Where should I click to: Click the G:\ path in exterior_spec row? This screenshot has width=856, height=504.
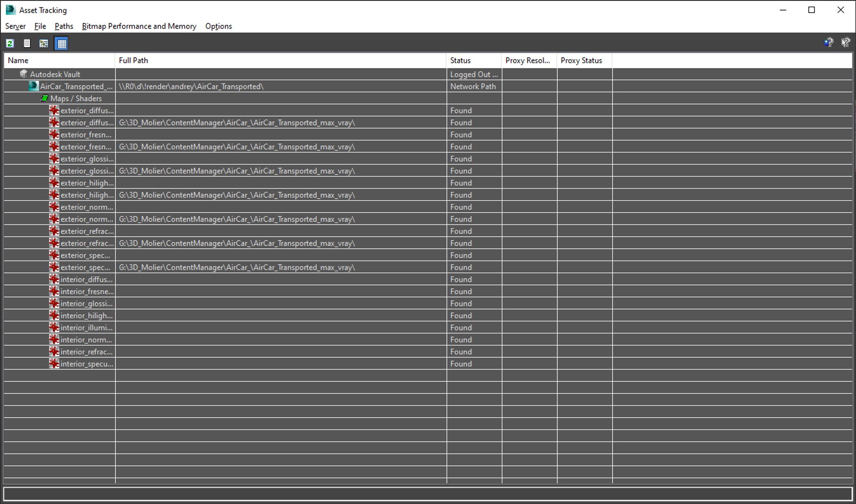click(237, 268)
